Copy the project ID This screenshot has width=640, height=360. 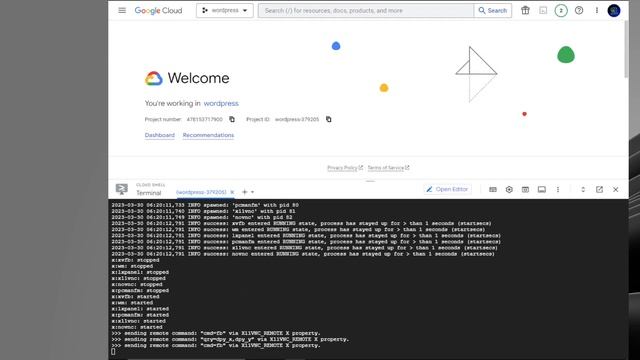[329, 119]
